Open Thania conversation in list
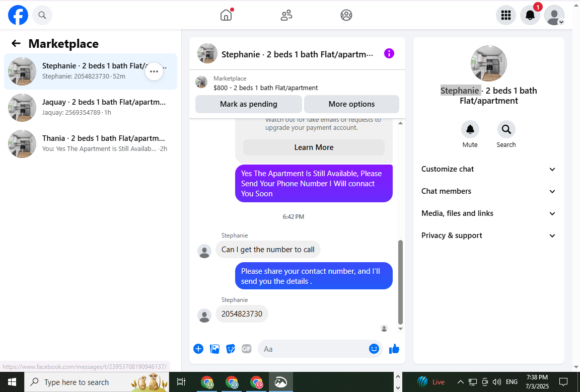580x392 pixels. [x=91, y=144]
